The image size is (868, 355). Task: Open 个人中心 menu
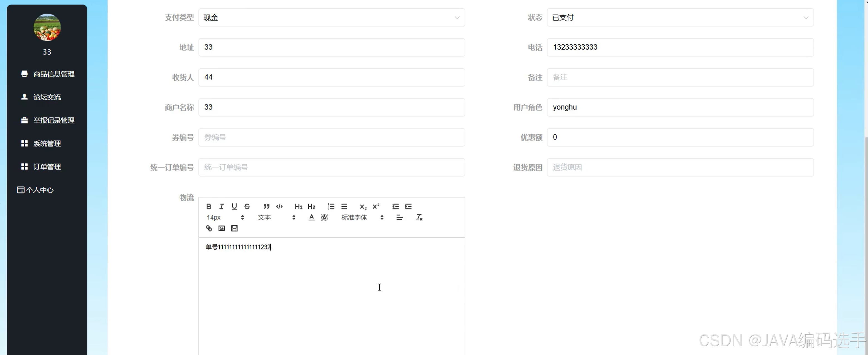tap(47, 190)
